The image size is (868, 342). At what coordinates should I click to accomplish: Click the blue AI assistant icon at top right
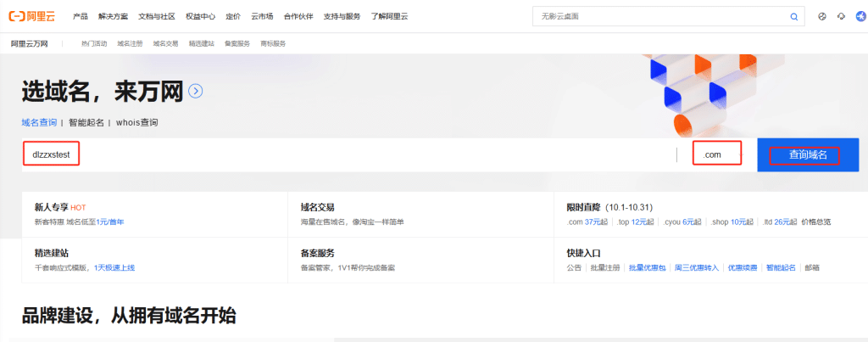tap(860, 17)
